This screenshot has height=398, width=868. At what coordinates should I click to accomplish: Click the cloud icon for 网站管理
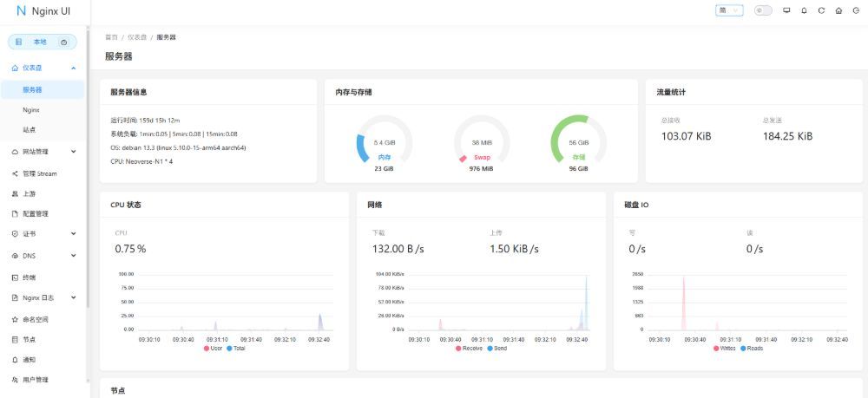[15, 152]
